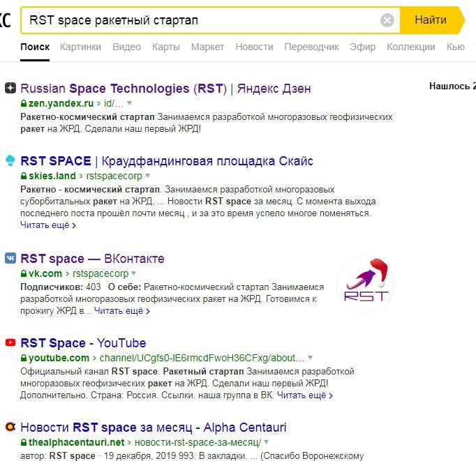Click inside the search input field
The image size is (476, 461).
coord(200,20)
